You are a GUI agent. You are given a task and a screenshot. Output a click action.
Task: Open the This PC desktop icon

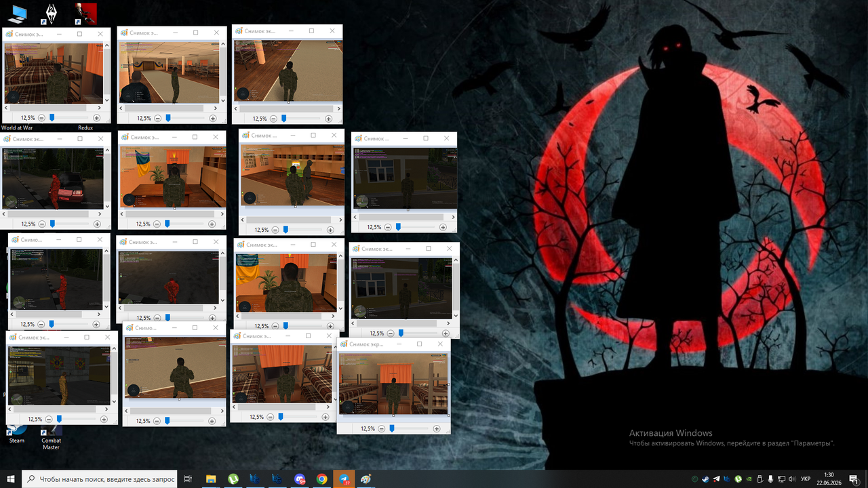coord(17,13)
